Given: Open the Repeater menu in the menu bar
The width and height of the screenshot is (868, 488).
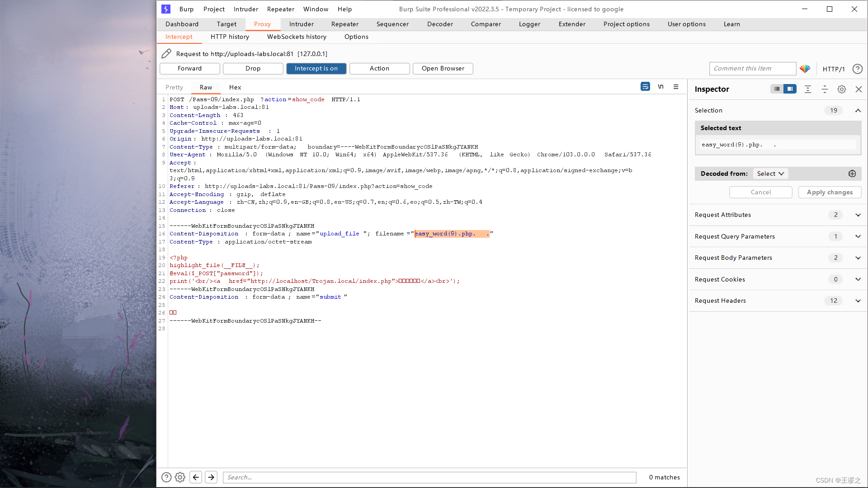Looking at the screenshot, I should tap(280, 9).
